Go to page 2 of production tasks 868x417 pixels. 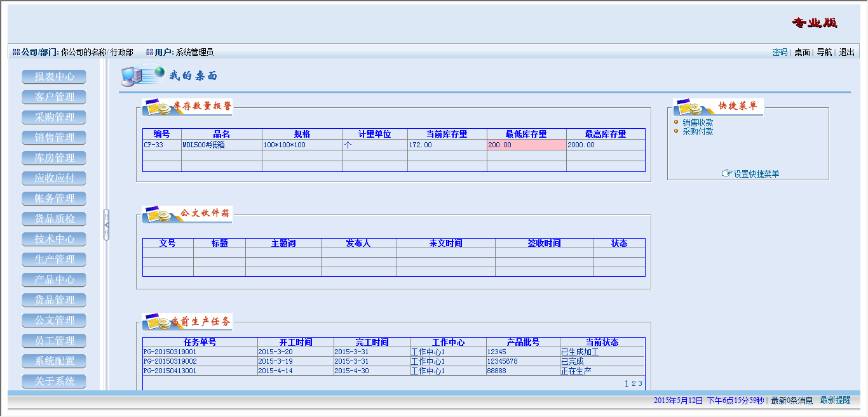(x=634, y=383)
